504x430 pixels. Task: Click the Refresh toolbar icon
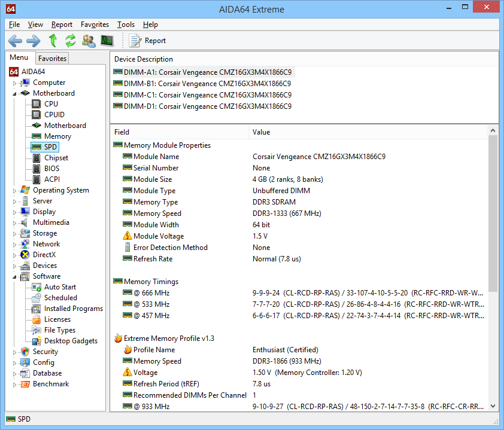[71, 41]
